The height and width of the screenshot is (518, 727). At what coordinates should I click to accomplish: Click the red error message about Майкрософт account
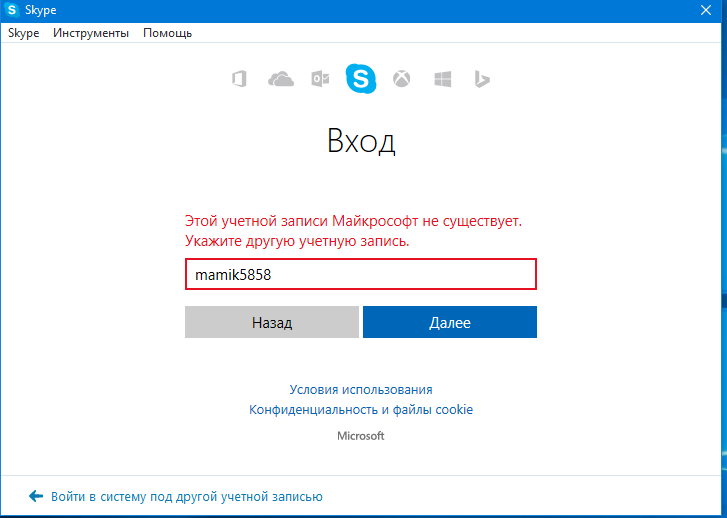[x=353, y=231]
